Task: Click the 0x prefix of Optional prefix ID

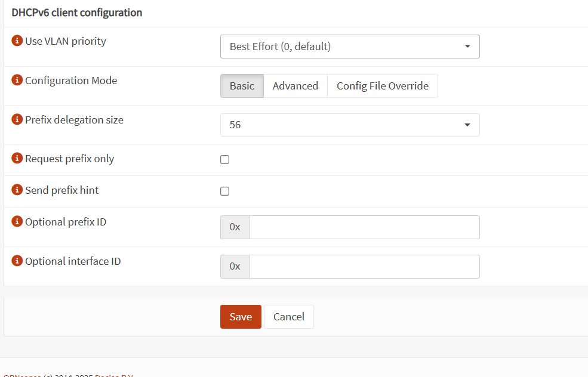Action: (x=235, y=227)
